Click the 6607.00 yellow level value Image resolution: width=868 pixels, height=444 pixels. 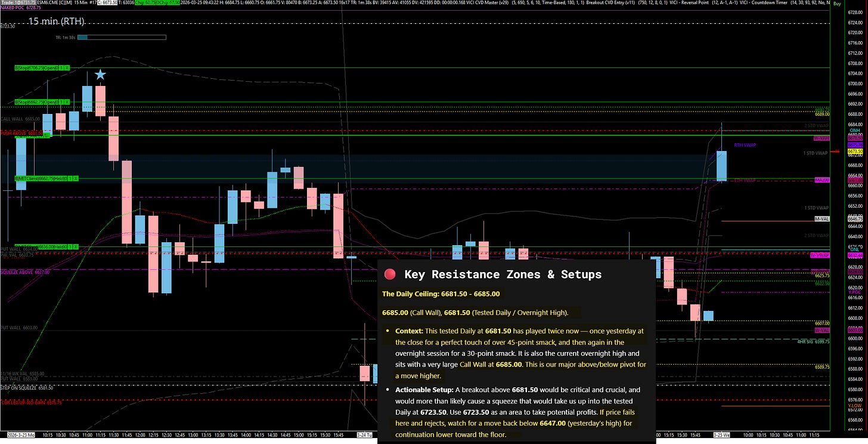tap(822, 323)
